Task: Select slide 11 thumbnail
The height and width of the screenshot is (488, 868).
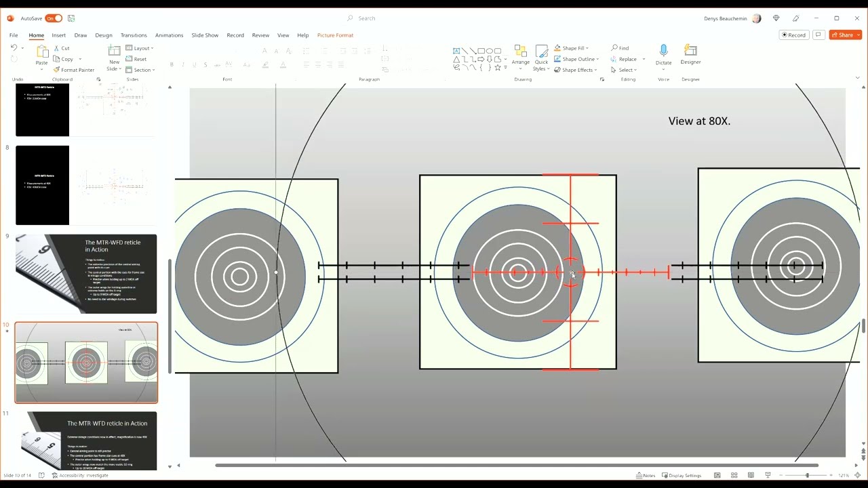Action: coord(86,441)
